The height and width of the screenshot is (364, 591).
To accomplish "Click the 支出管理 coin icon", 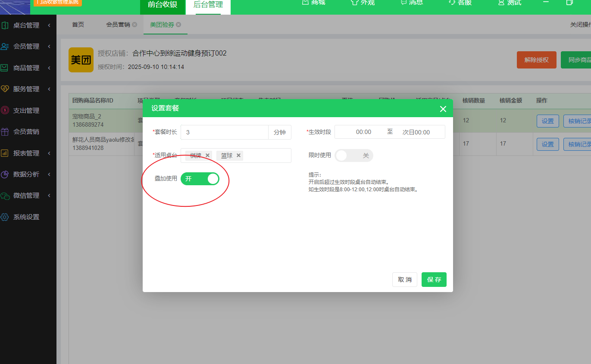I will pyautogui.click(x=5, y=110).
